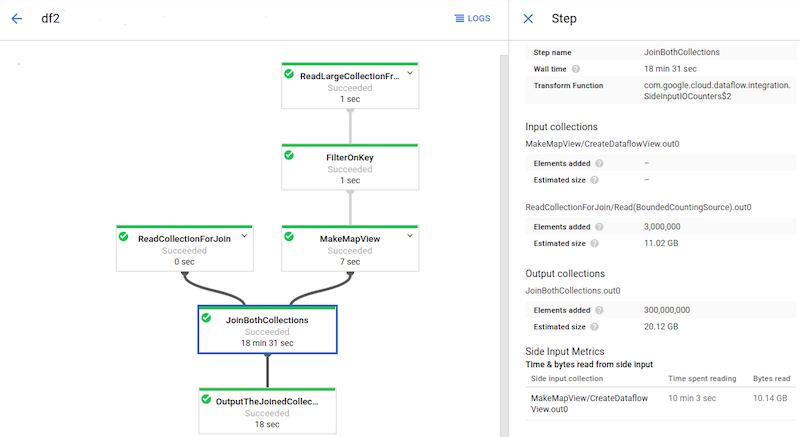Select the FilterOnKey step node
Image resolution: width=800 pixels, height=437 pixels.
(x=349, y=165)
